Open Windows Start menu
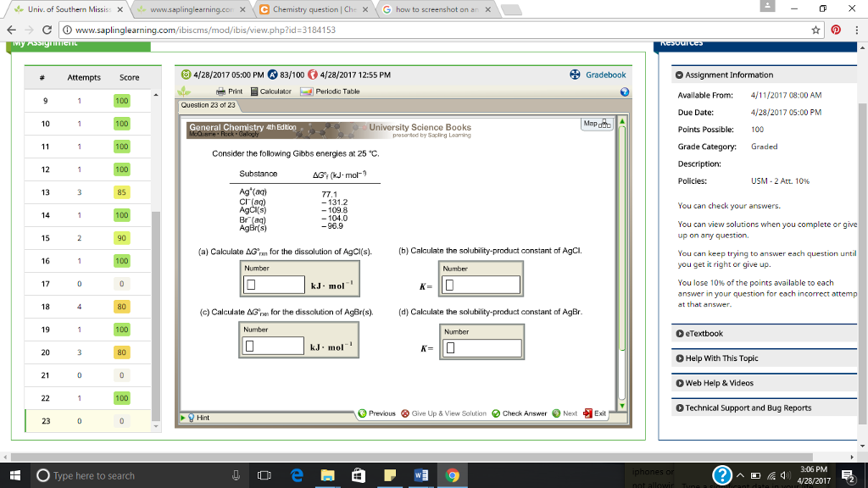The height and width of the screenshot is (488, 868). click(x=15, y=475)
